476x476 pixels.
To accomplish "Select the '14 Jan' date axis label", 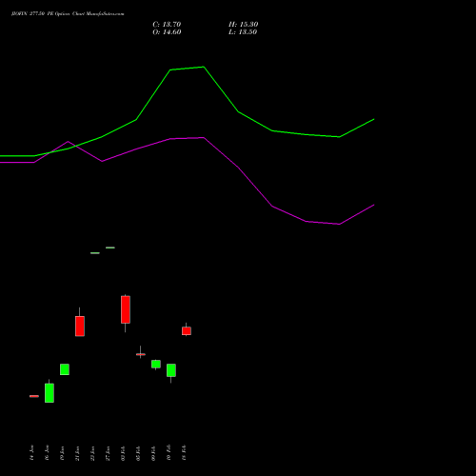I will tap(31, 452).
